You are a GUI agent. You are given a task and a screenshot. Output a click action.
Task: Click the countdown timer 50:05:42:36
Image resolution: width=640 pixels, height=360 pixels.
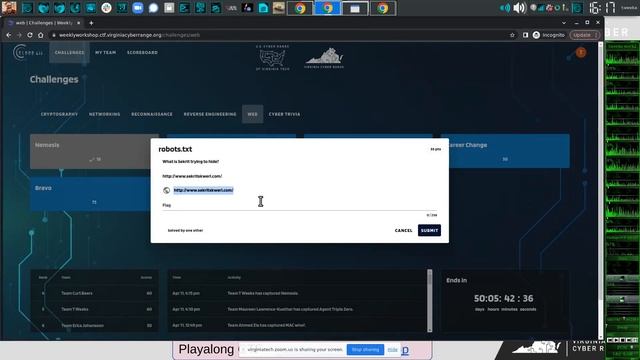(503, 298)
